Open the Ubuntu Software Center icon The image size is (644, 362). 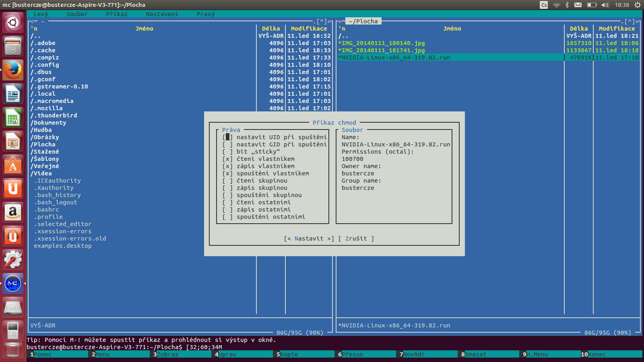13,165
